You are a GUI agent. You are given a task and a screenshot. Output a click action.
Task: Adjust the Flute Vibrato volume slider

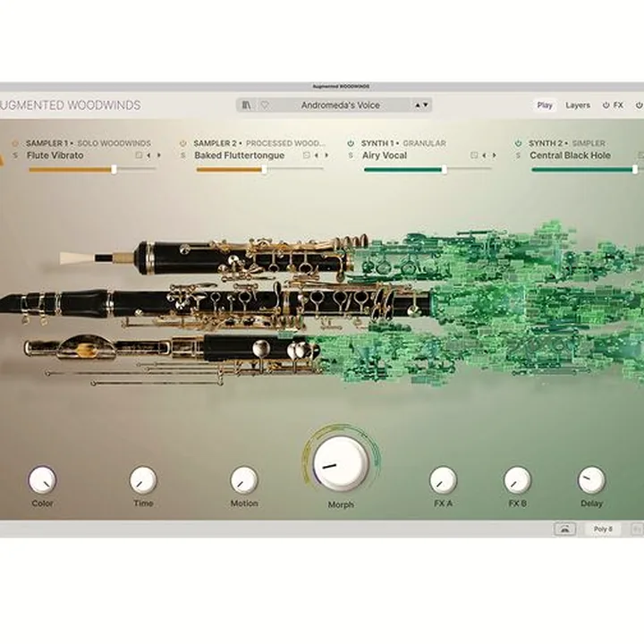pos(92,169)
